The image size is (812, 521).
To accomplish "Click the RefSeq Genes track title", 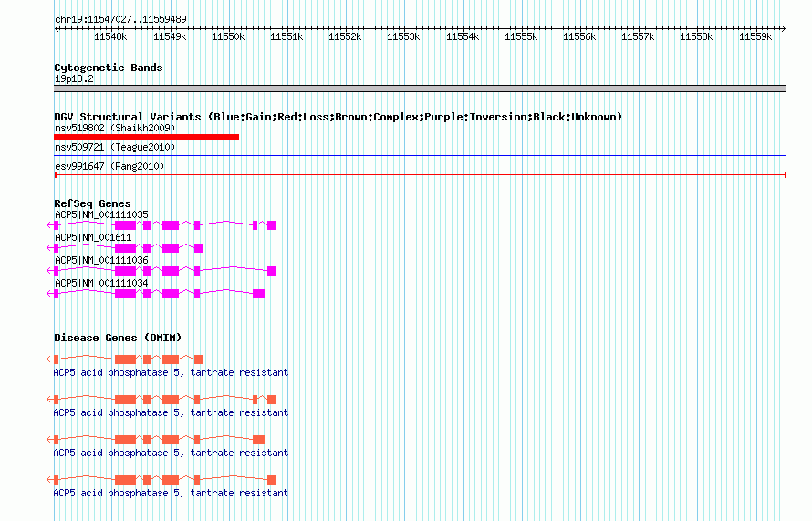I will coord(92,203).
